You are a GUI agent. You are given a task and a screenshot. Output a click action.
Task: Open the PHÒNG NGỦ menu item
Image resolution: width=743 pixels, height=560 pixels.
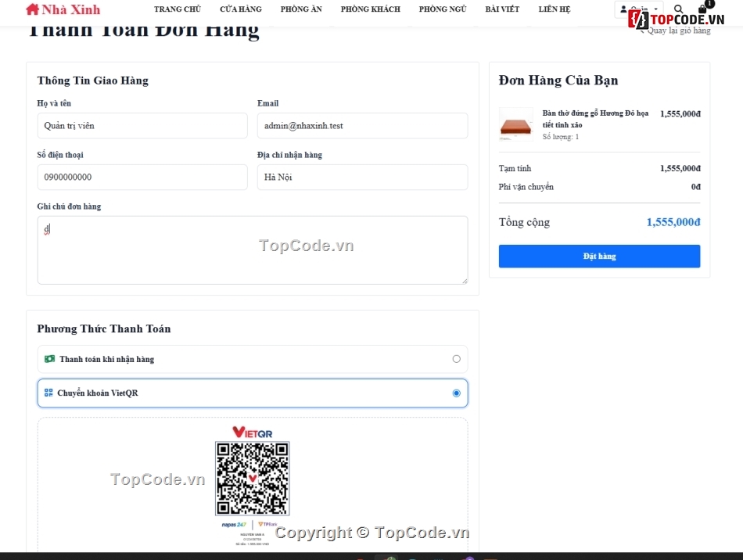click(443, 9)
